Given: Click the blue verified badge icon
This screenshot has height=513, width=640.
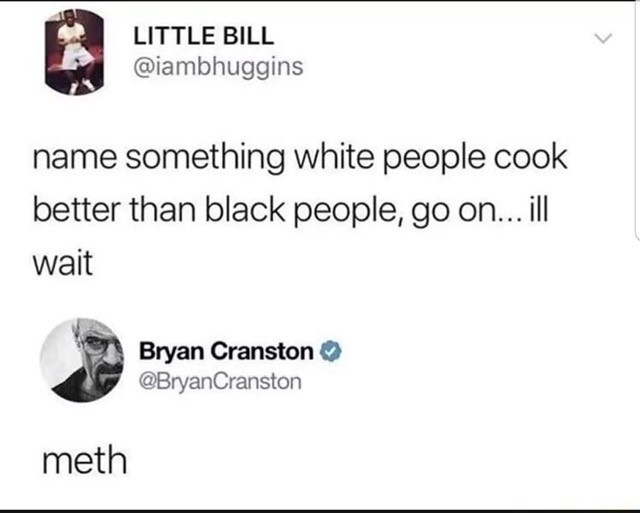Looking at the screenshot, I should coord(330,351).
